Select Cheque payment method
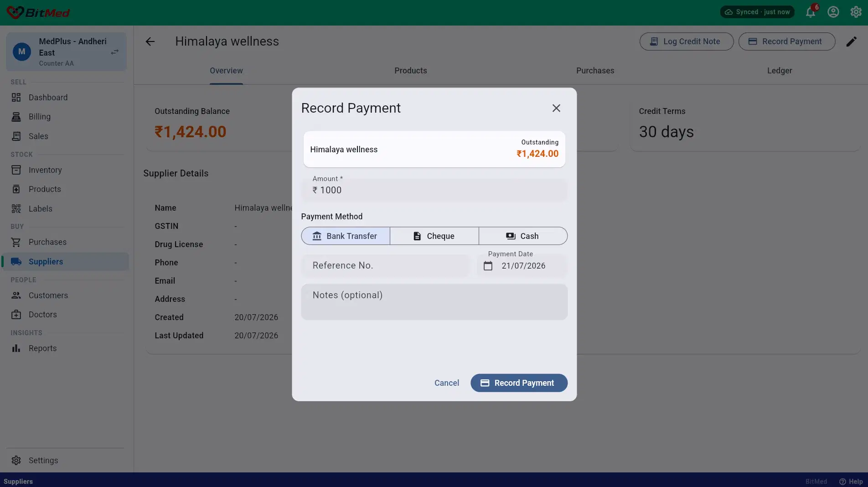This screenshot has width=868, height=487. tap(434, 236)
